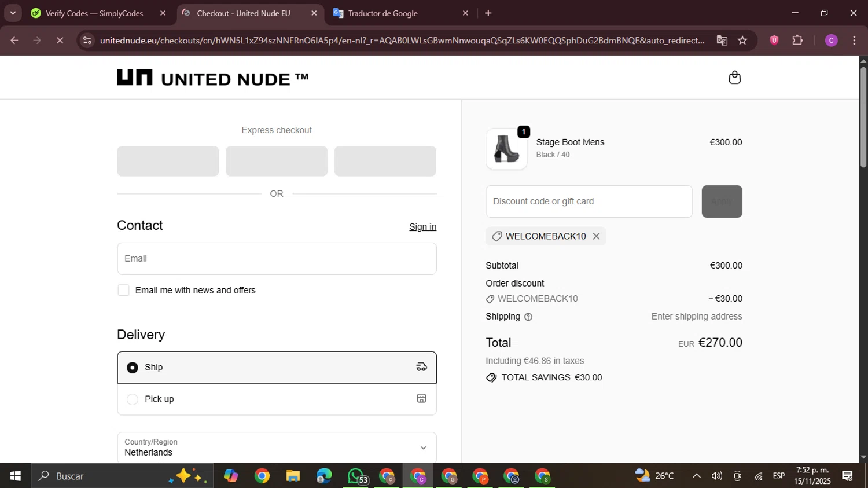Select the Checkout - United Nude EU tab

(x=243, y=13)
